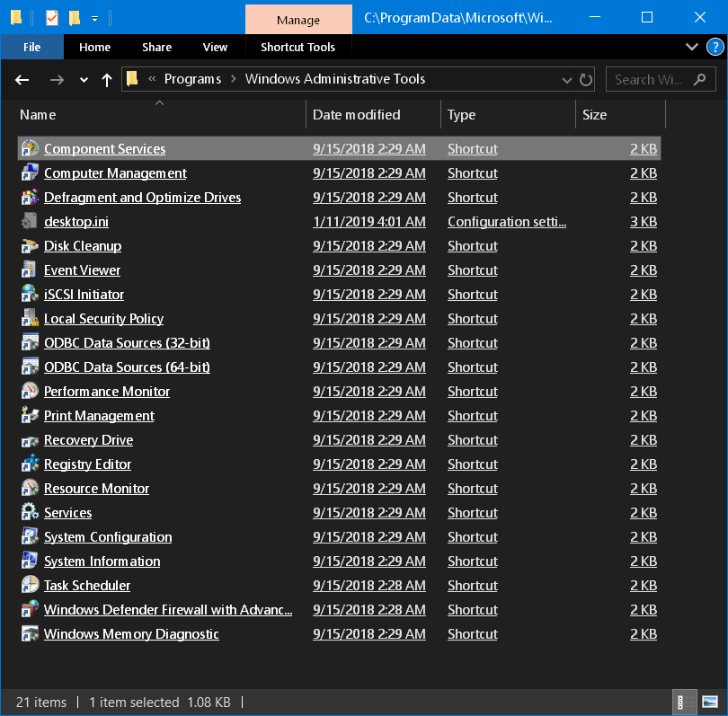Image resolution: width=728 pixels, height=716 pixels.
Task: Select the Registry Editor file name
Action: (x=87, y=464)
